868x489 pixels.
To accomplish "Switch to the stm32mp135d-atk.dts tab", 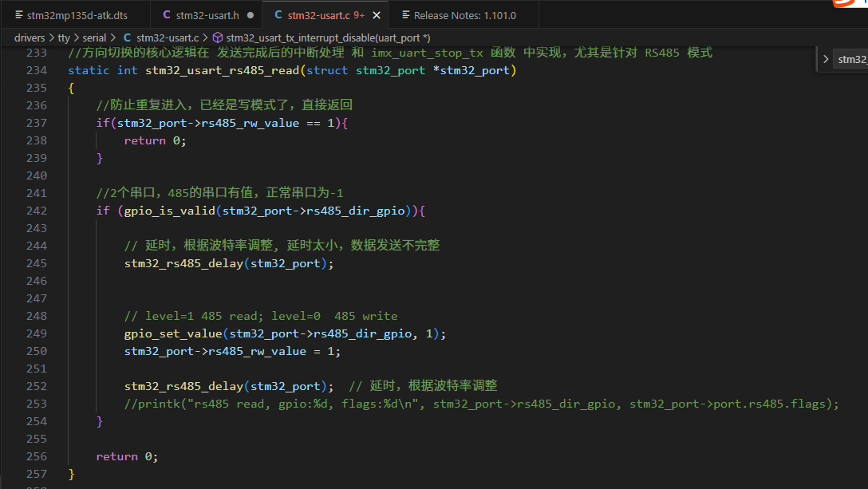I will coord(76,14).
